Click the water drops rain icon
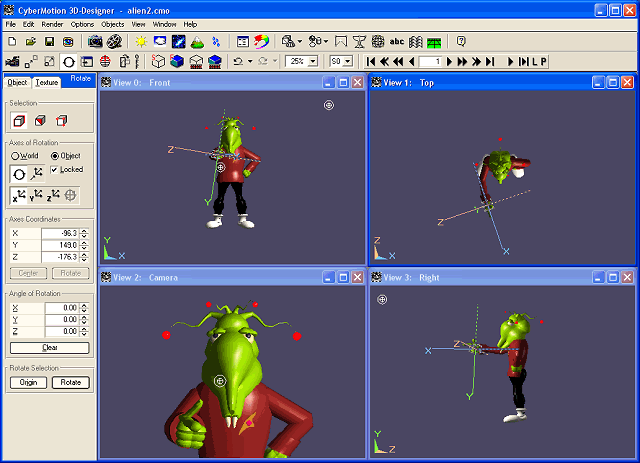Viewport: 640px width, 463px height. point(216,41)
